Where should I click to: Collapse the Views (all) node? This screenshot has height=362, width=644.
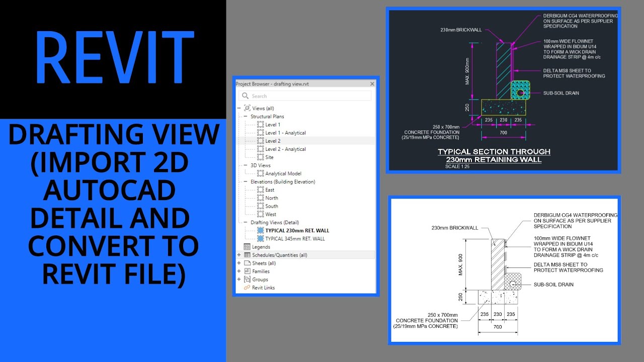[x=239, y=108]
